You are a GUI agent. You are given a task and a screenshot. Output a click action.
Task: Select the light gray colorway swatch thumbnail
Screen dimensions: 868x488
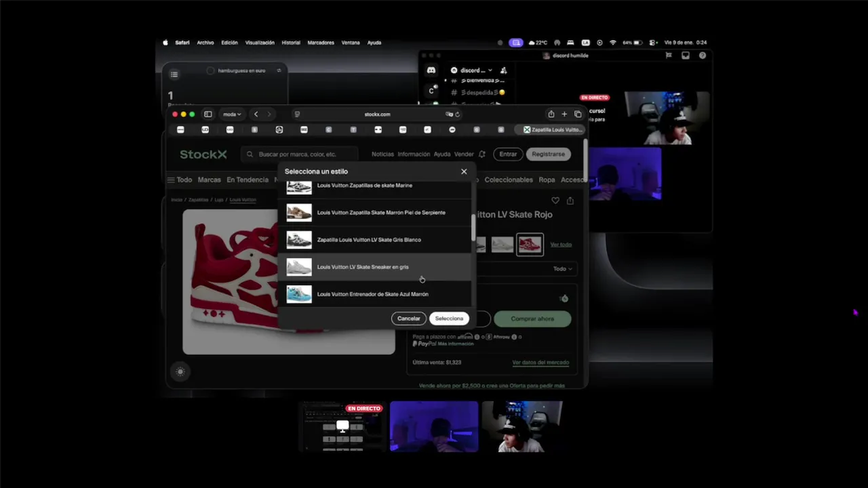[502, 245]
